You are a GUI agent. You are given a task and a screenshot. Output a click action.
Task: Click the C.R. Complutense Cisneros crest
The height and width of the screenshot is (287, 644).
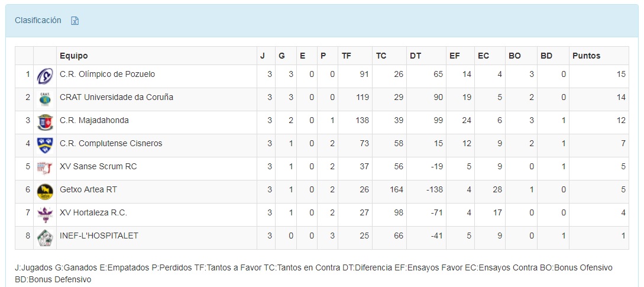[45, 145]
